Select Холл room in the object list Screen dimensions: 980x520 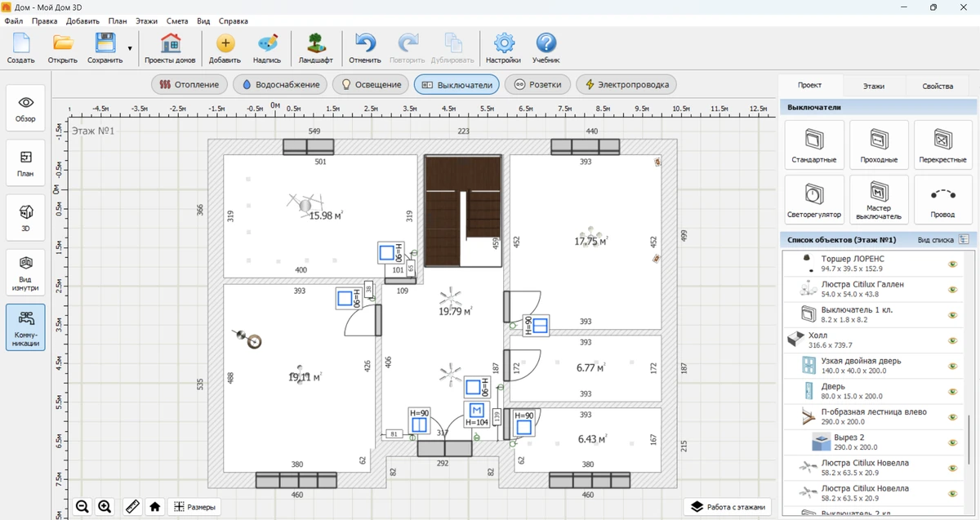pos(817,335)
